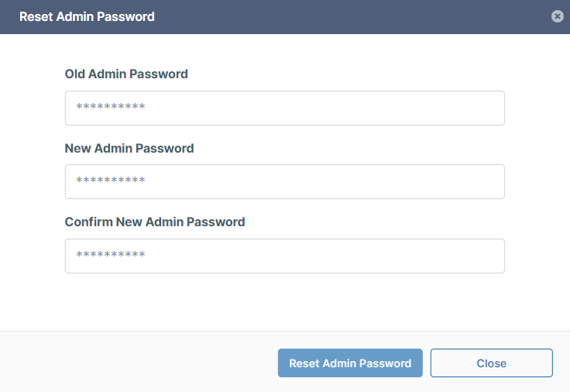Click the asterisk placeholder in the New Admin Password field
Image resolution: width=570 pixels, height=392 pixels.
coord(111,181)
